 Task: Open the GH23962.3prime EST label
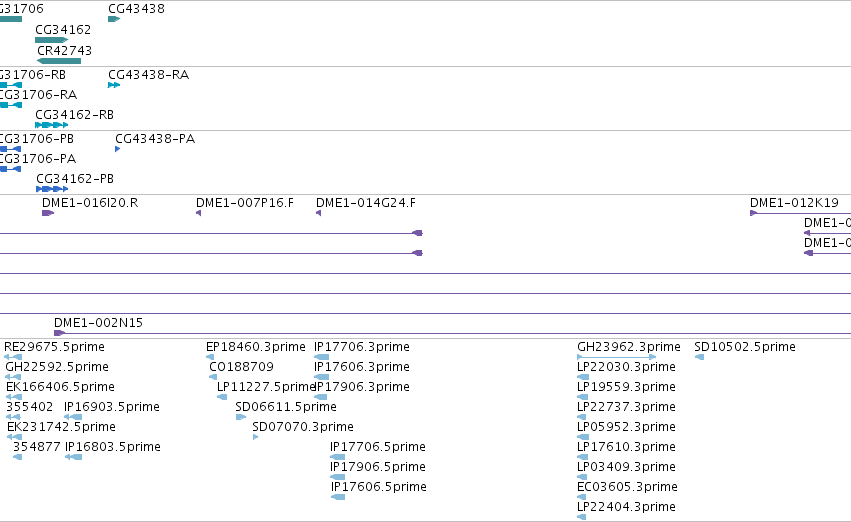point(628,347)
